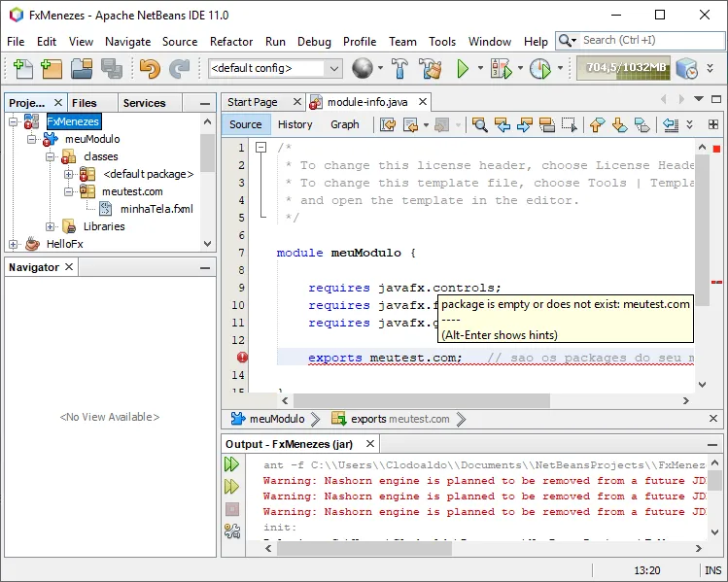Click the Profile Project clock icon
This screenshot has width=728, height=582.
click(x=539, y=69)
